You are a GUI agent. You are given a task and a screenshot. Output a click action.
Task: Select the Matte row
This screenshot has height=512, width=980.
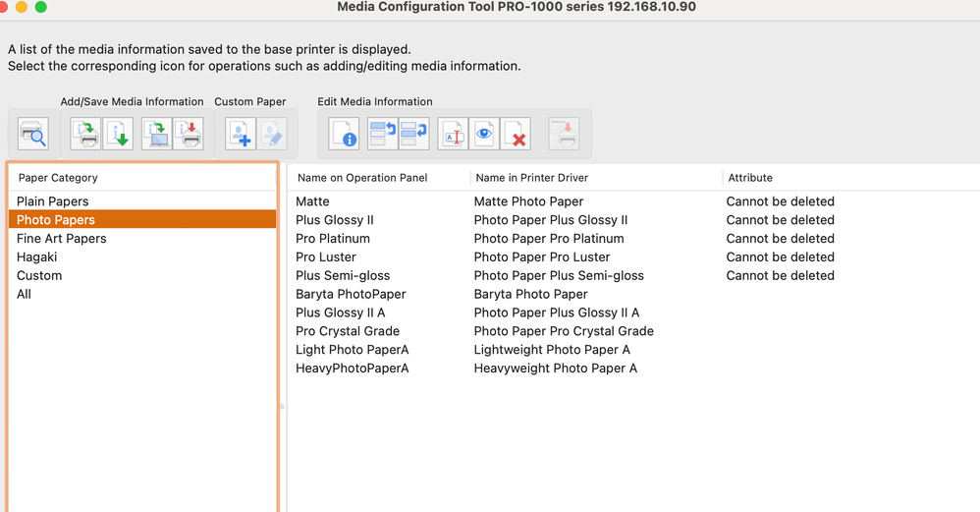[633, 201]
